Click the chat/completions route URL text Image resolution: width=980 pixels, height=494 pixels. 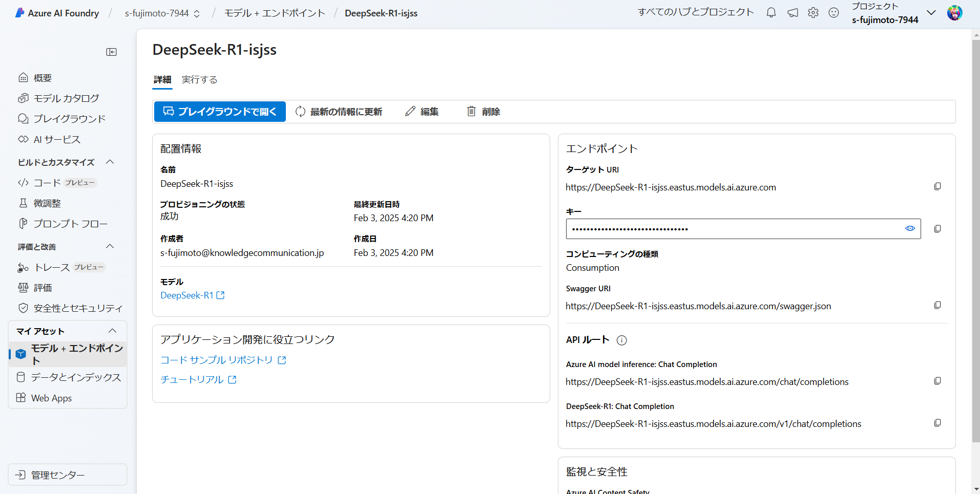coord(707,382)
